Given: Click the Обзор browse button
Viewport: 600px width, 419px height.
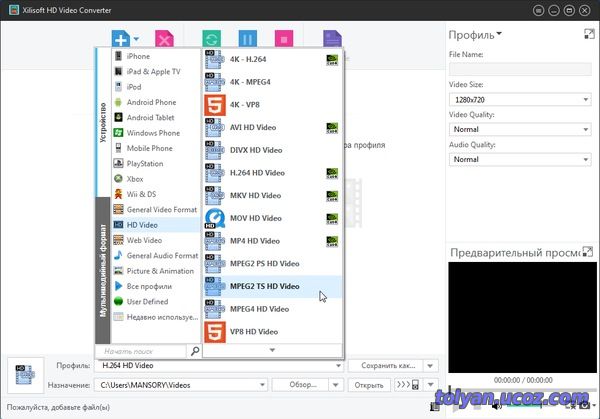Looking at the screenshot, I should tap(300, 385).
